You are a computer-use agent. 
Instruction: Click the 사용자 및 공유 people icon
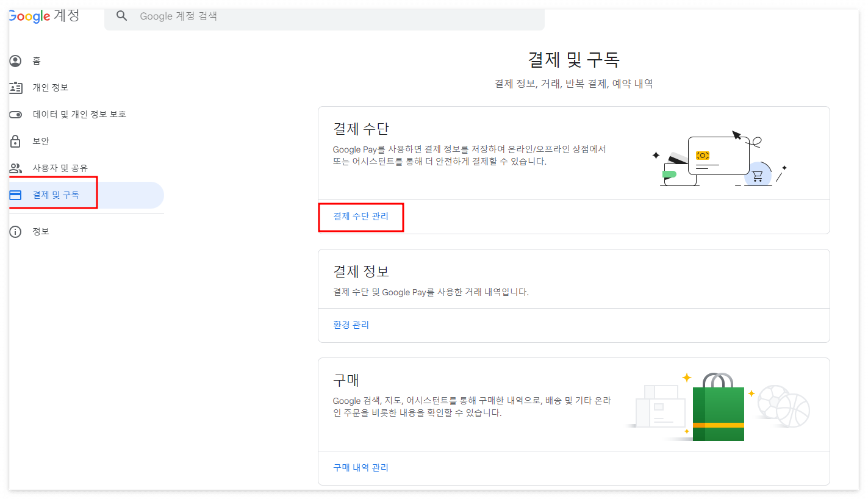[15, 168]
